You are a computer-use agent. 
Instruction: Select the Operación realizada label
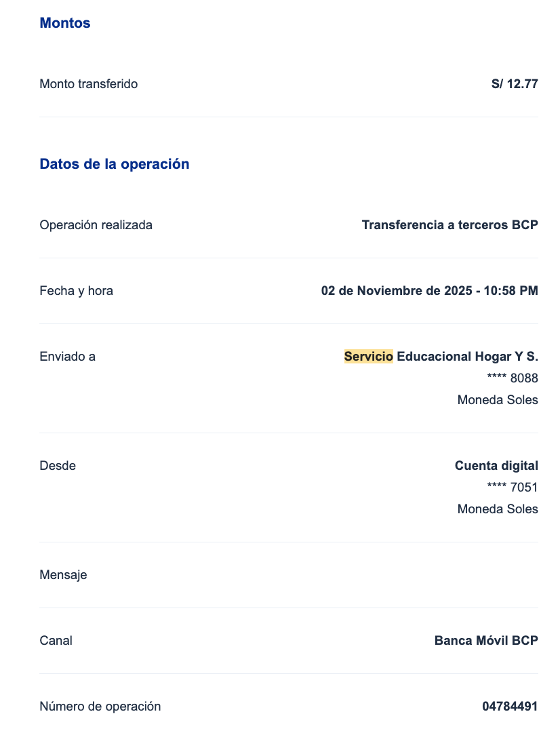pyautogui.click(x=96, y=225)
